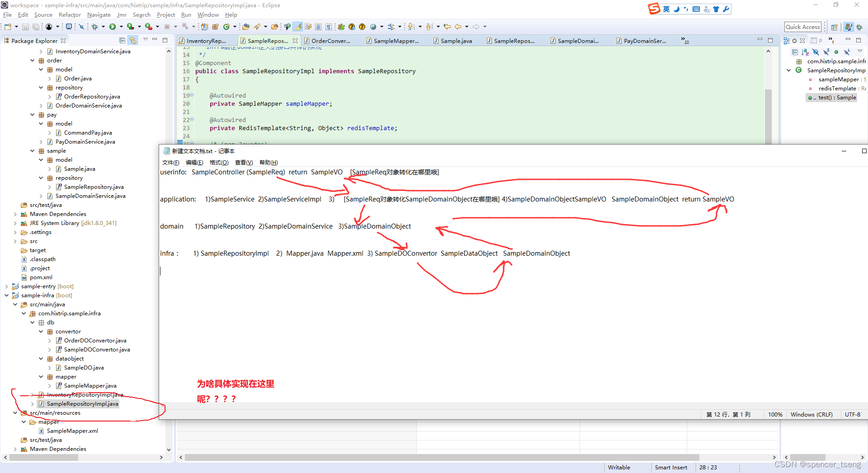
Task: Open the Run button dropdown arrow
Action: (121, 27)
